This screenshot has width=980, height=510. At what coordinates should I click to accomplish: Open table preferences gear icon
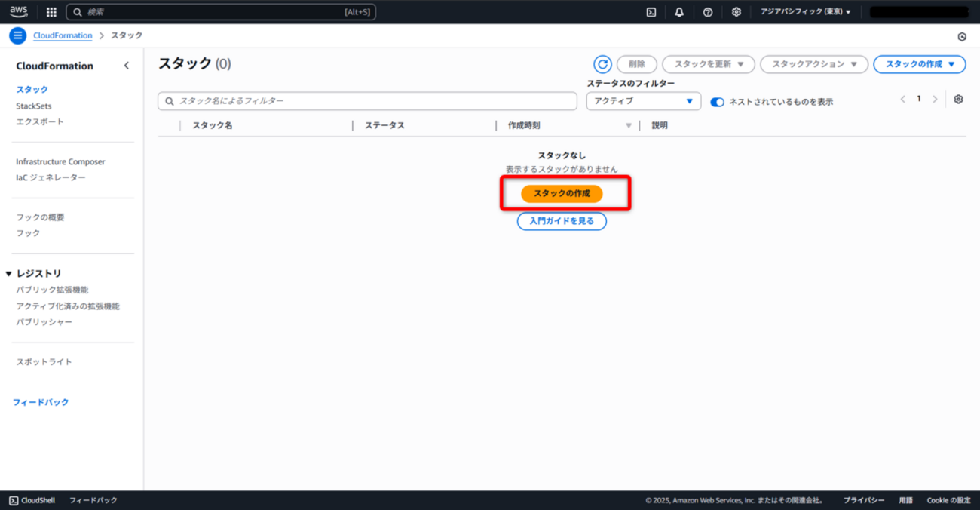[958, 100]
